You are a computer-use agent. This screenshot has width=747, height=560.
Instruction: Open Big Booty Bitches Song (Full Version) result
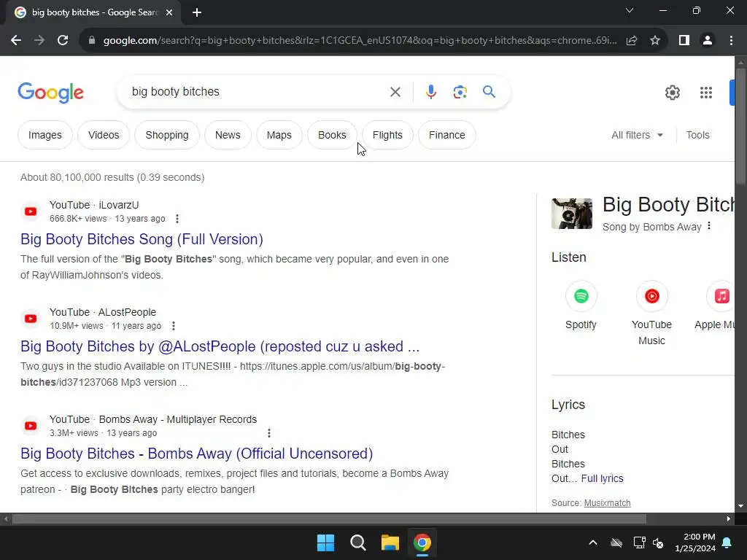pos(142,239)
